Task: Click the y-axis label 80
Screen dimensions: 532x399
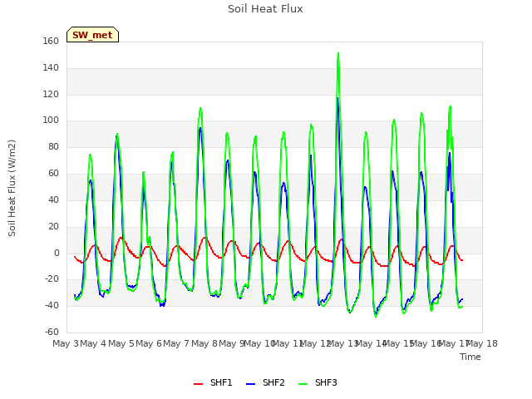Action: click(53, 147)
